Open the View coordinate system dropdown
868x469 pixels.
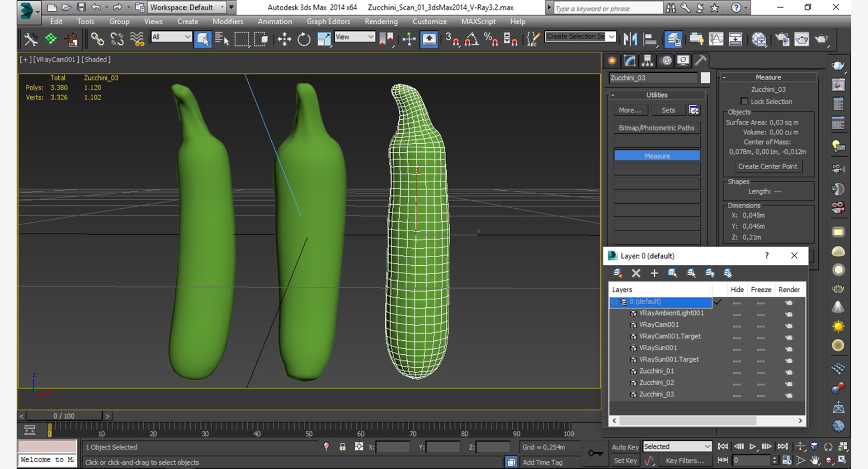point(355,37)
